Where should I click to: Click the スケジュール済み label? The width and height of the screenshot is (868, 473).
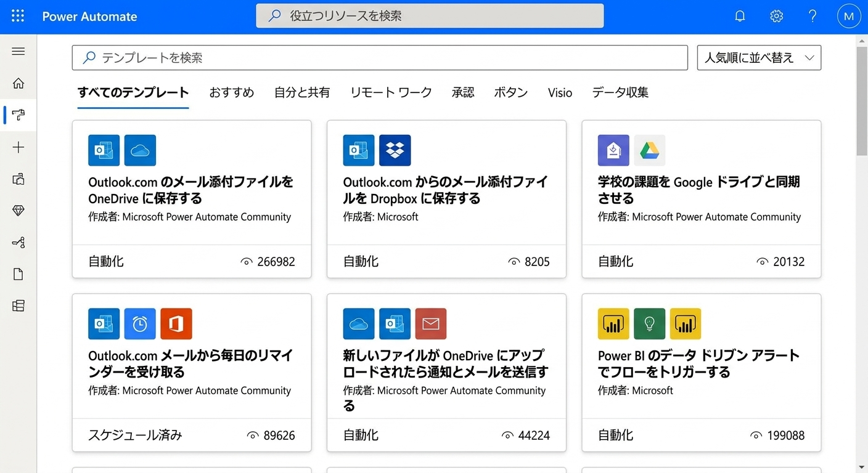[135, 435]
